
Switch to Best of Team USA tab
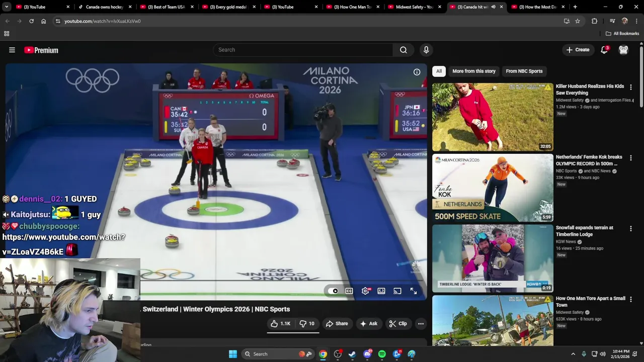coord(167,7)
